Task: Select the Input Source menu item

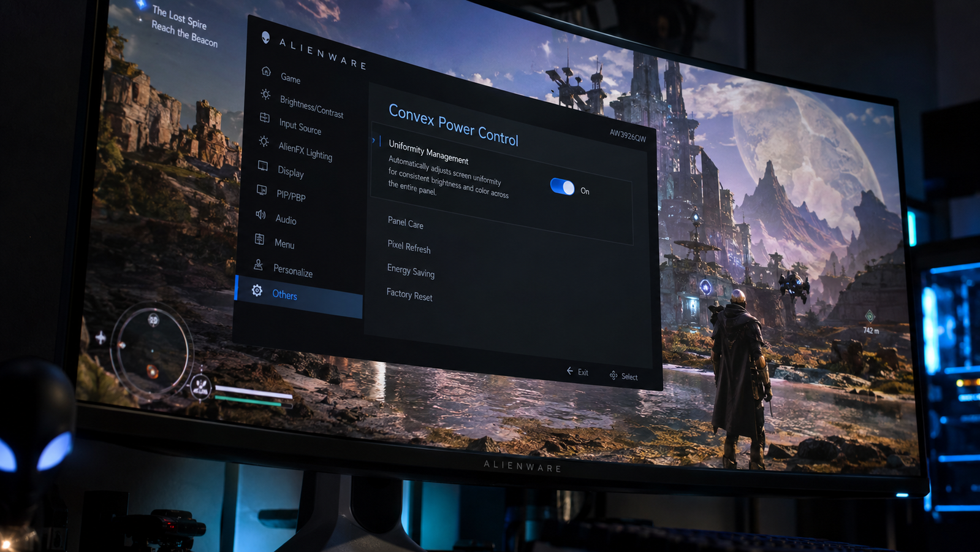Action: click(x=300, y=126)
